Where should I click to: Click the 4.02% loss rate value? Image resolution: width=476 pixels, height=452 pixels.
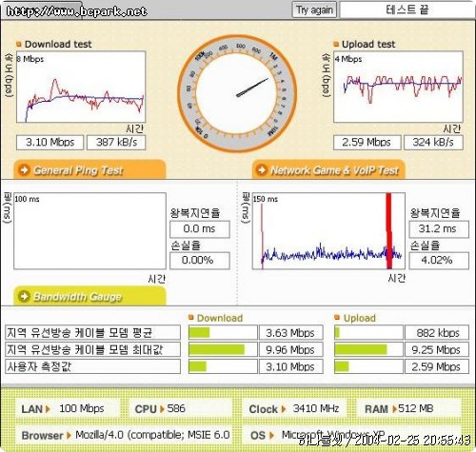pyautogui.click(x=439, y=261)
